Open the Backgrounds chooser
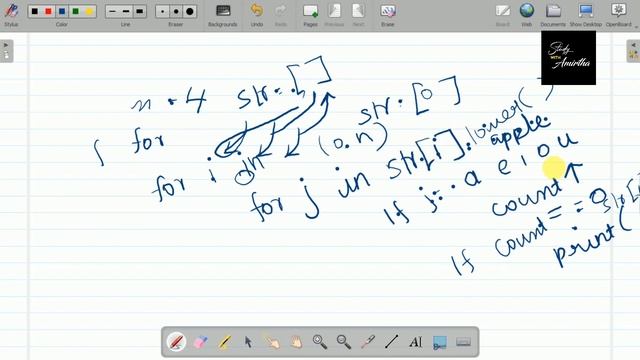Viewport: 640px width, 360px height. click(x=222, y=15)
